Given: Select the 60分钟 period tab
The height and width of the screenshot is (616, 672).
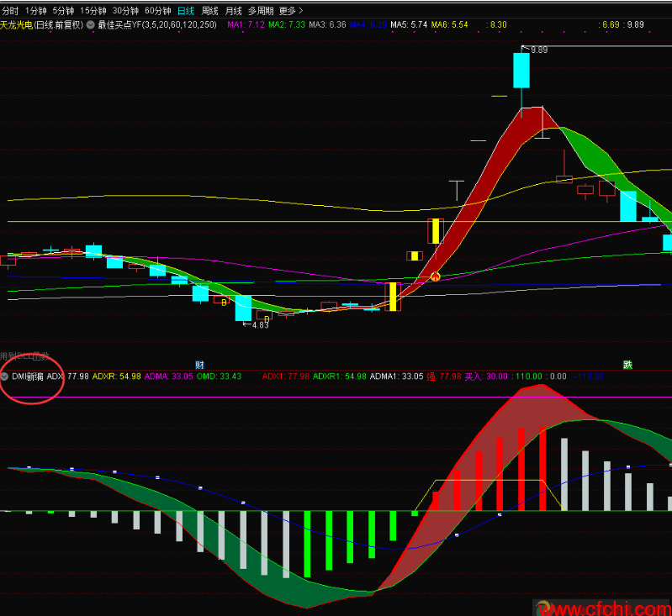Looking at the screenshot, I should coord(158,11).
